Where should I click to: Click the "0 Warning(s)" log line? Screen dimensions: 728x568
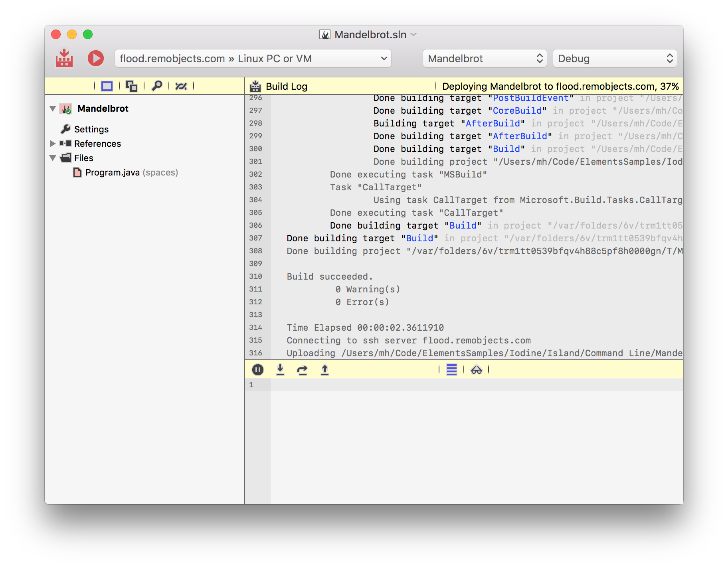[x=368, y=289]
